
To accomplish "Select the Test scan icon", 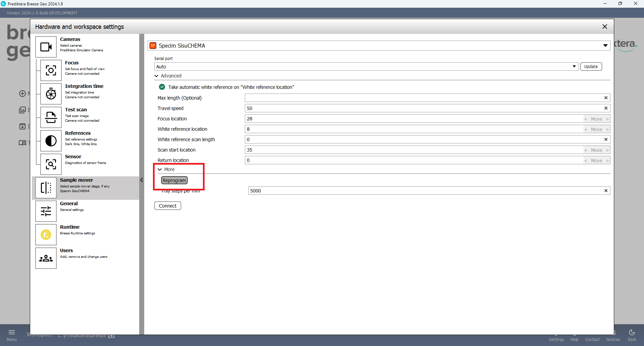I will point(51,117).
